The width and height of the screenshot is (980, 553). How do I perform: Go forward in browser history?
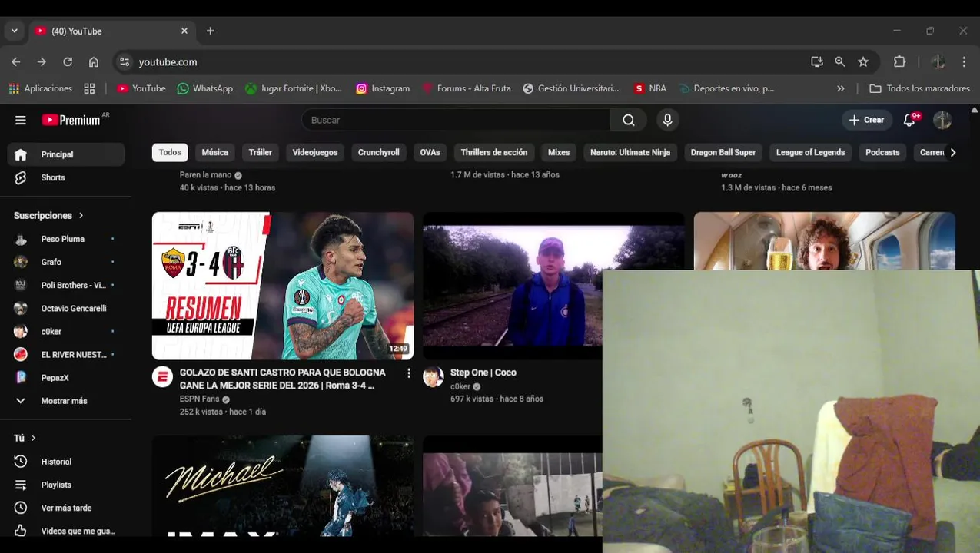(42, 62)
